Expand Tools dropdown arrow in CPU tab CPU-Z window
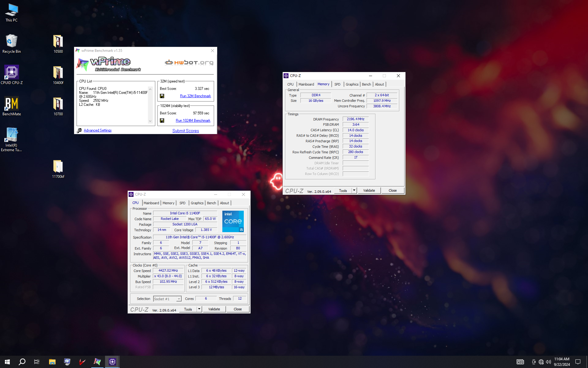The width and height of the screenshot is (588, 368). [199, 309]
